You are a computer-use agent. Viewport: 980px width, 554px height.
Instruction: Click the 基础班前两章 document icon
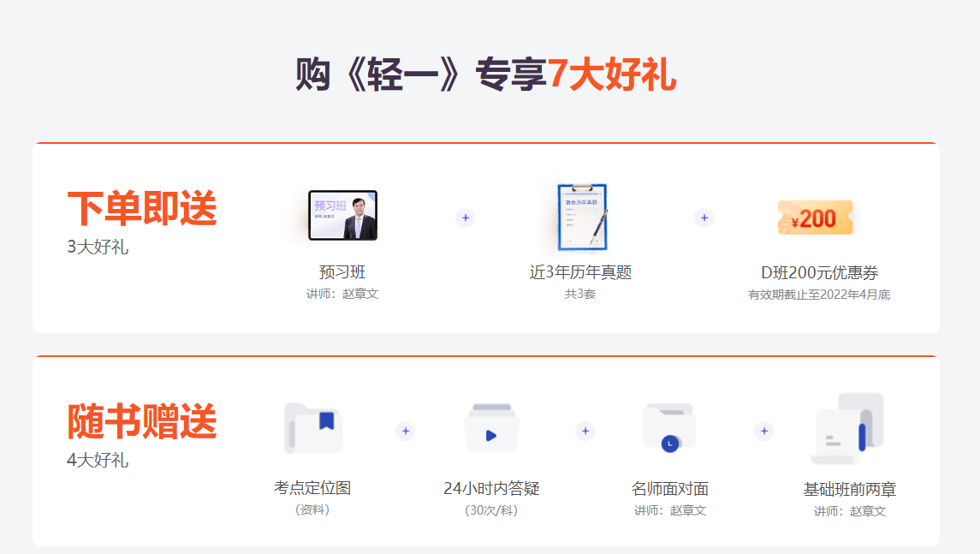tap(851, 426)
